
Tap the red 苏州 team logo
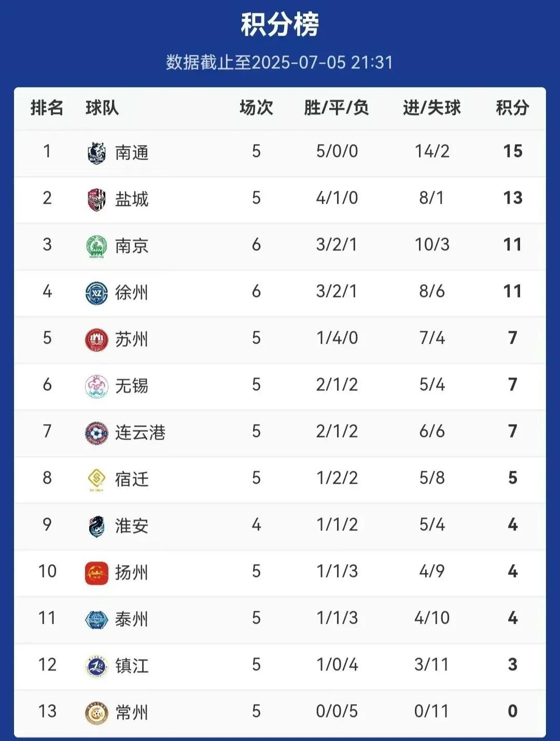[x=96, y=340]
